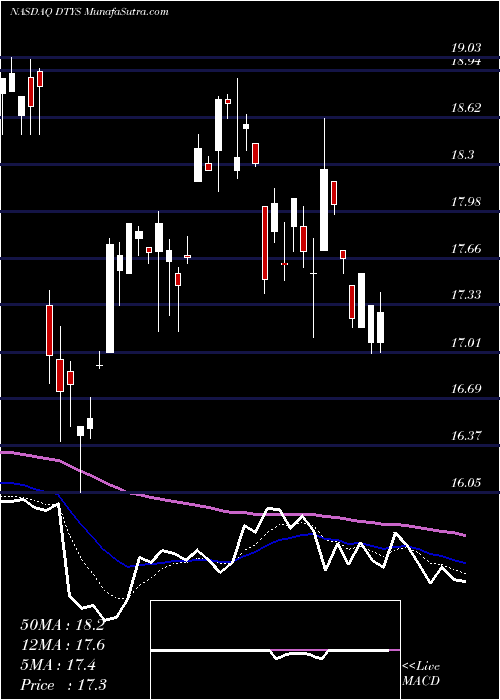Viewport: 500px width, 700px height.
Task: Select the 16.05 price axis label
Action: (467, 483)
